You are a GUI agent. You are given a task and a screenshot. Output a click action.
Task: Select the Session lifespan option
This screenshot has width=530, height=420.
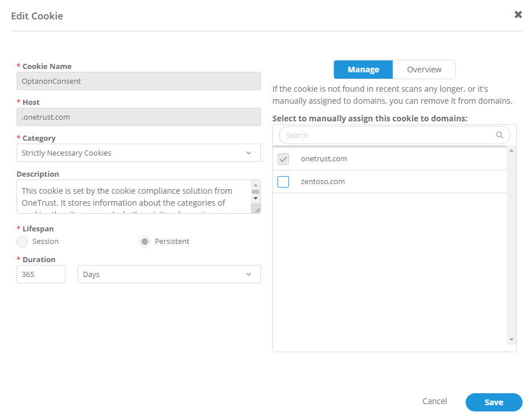pos(22,241)
